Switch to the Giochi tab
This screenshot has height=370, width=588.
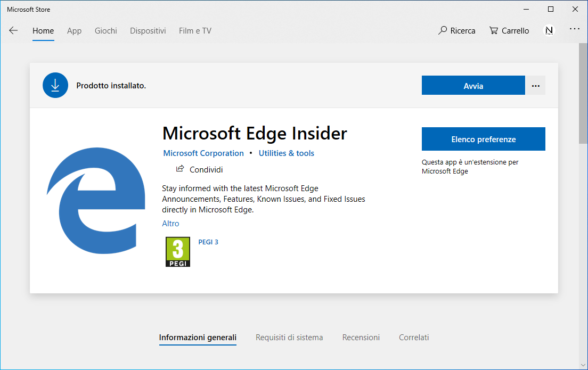coord(105,30)
